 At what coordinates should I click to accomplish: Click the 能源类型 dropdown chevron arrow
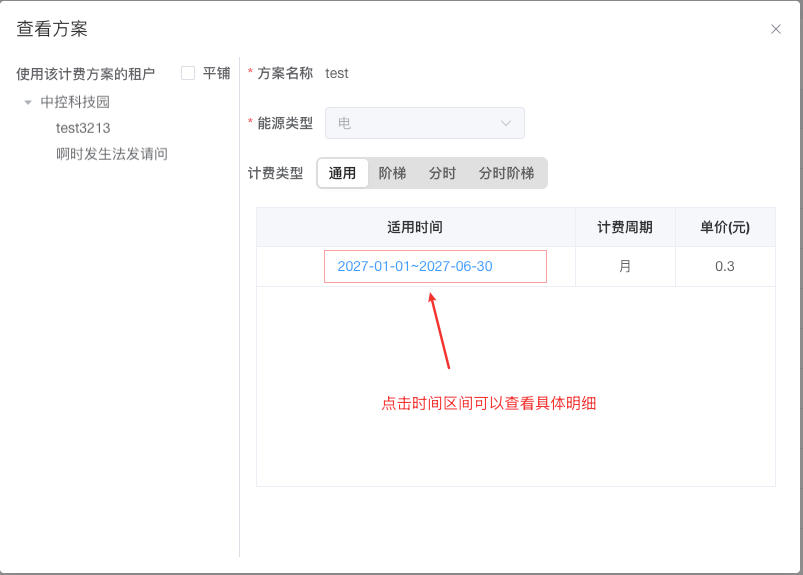tap(505, 123)
